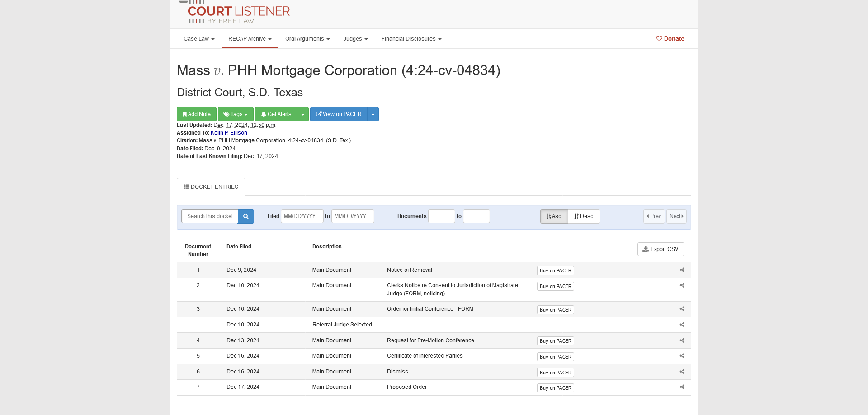Select the Docket Entries tab

(x=211, y=187)
